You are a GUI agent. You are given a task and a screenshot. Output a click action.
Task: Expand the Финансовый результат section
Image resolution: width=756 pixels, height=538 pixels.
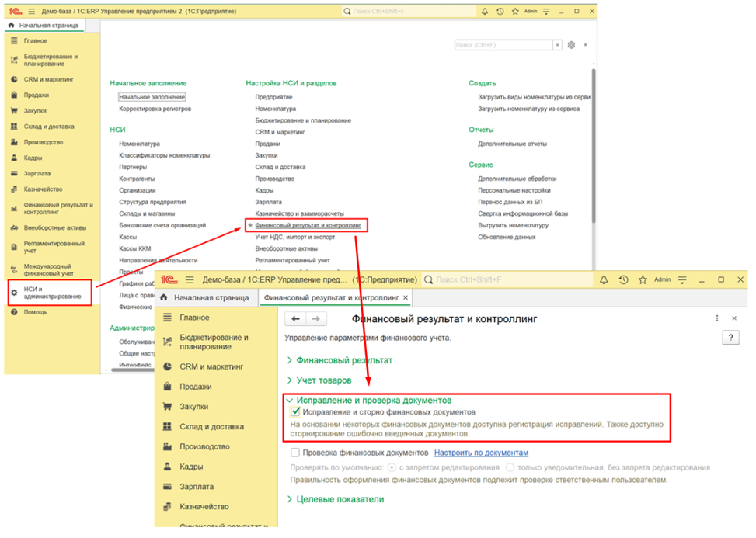pyautogui.click(x=344, y=360)
